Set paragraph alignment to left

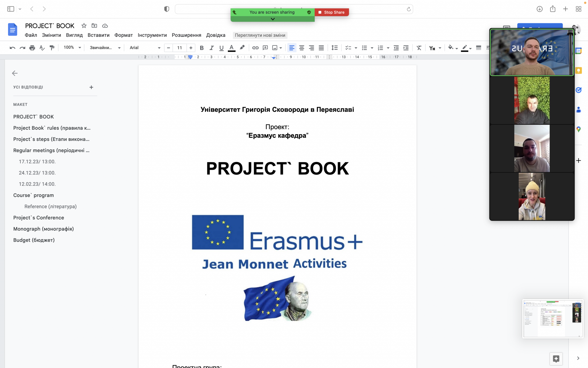[x=292, y=48]
